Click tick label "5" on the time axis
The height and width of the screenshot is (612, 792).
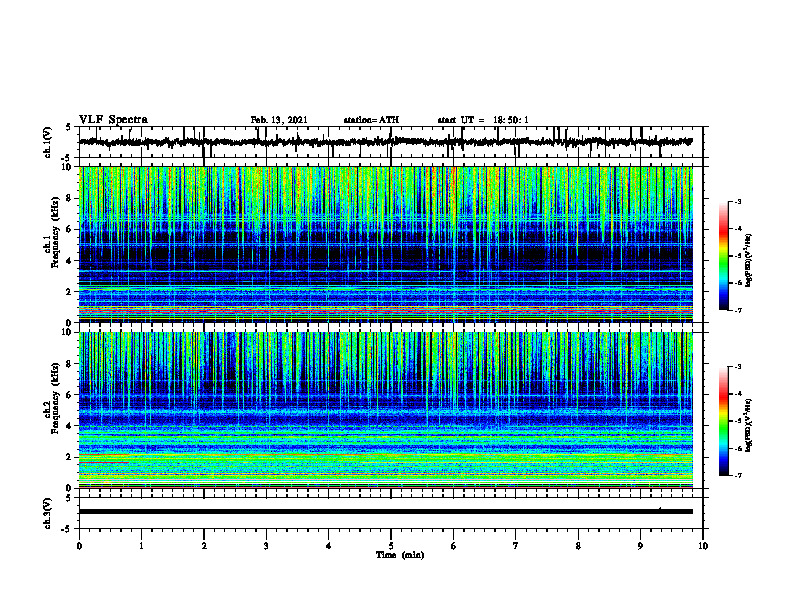coord(391,546)
